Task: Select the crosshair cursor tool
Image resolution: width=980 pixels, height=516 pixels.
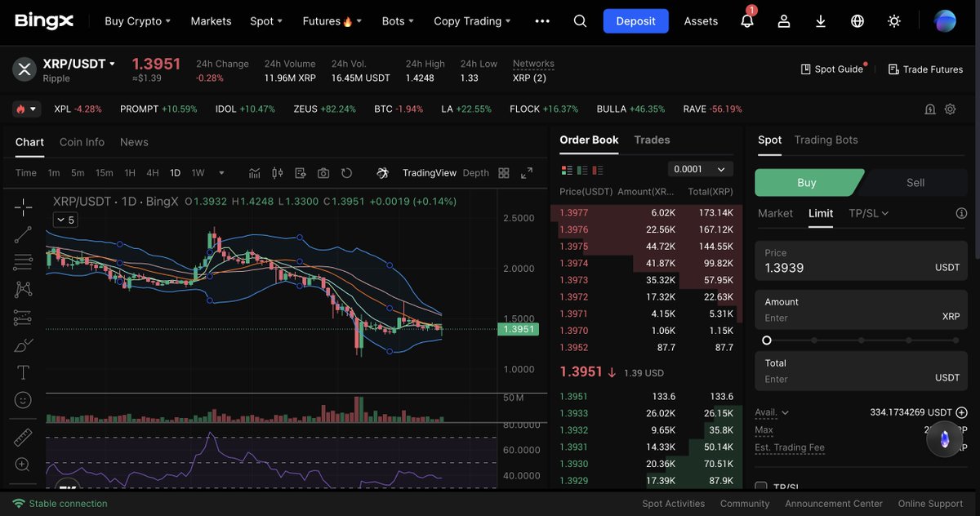Action: [x=23, y=206]
